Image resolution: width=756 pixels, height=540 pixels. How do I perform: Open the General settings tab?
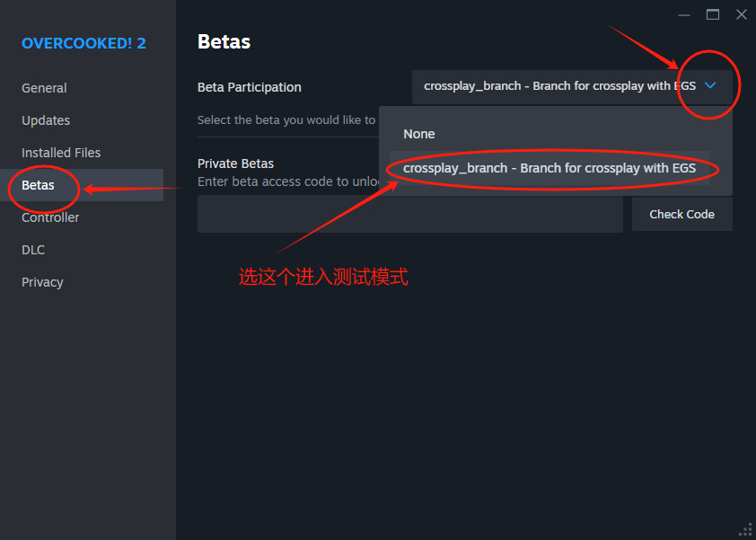tap(45, 88)
